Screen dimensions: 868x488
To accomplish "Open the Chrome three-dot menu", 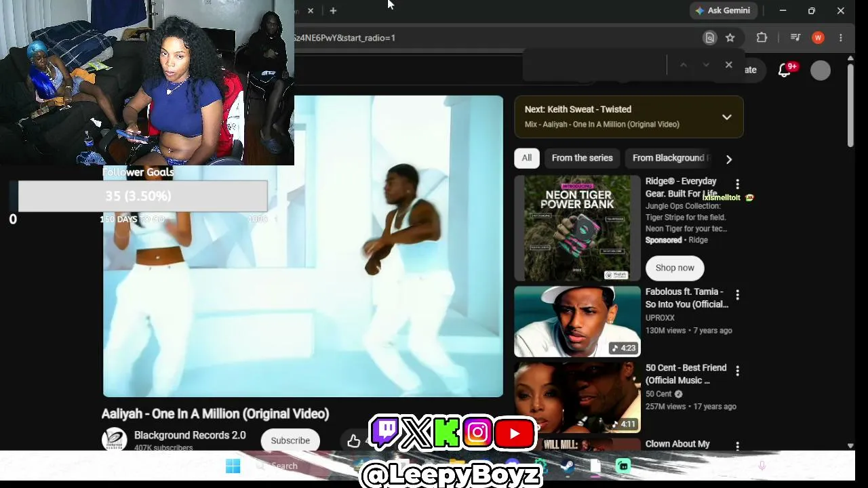I will [x=841, y=38].
